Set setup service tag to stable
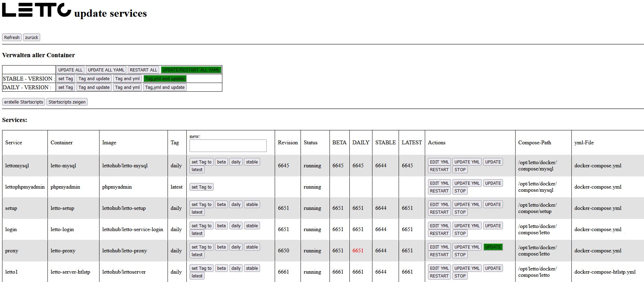The height and width of the screenshot is (282, 644). coord(252,205)
